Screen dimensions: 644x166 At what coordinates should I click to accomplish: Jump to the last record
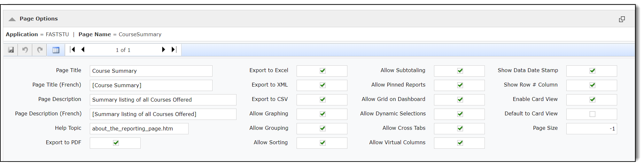[174, 50]
